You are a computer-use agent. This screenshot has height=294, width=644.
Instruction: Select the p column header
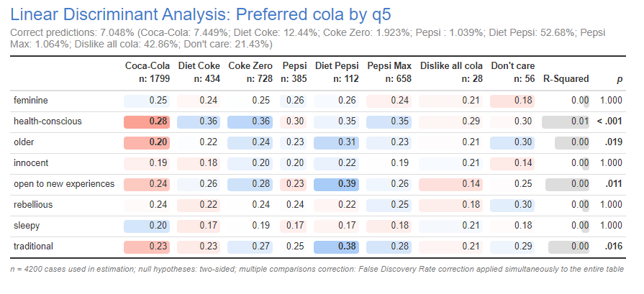point(619,78)
